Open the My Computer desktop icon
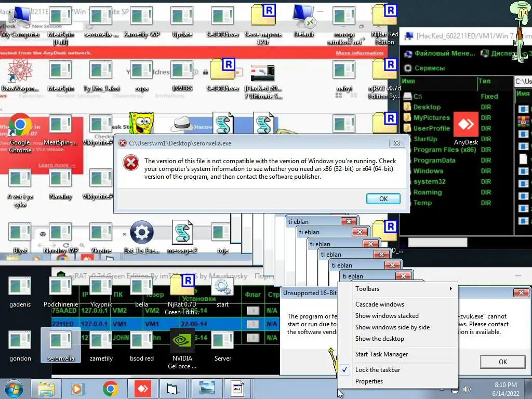This screenshot has height=399, width=532. point(20,22)
